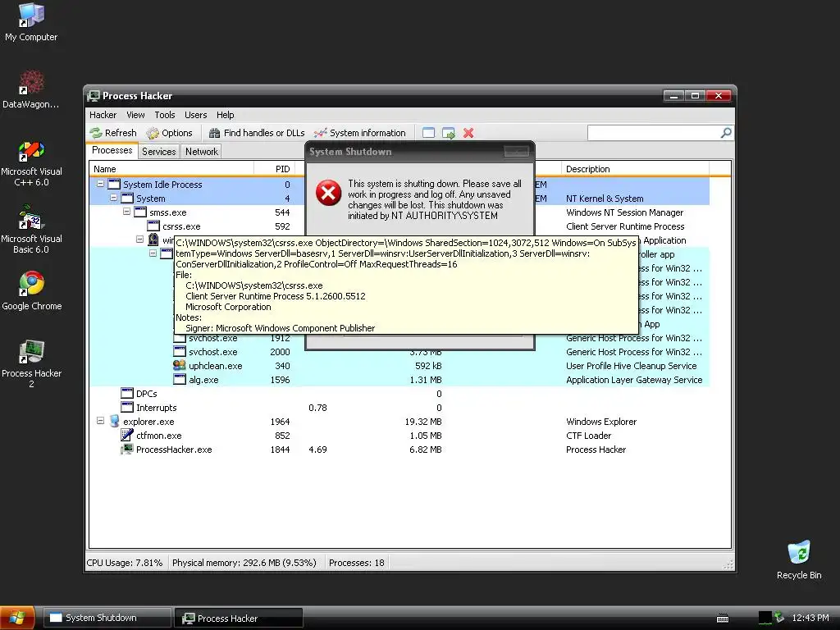
Task: Open Microsoft Visual Basic 6.0 desktop icon
Action: [31, 231]
